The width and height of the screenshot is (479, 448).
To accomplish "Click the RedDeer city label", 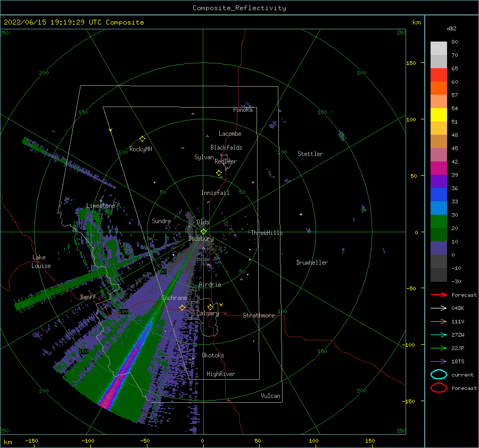I will click(x=226, y=161).
